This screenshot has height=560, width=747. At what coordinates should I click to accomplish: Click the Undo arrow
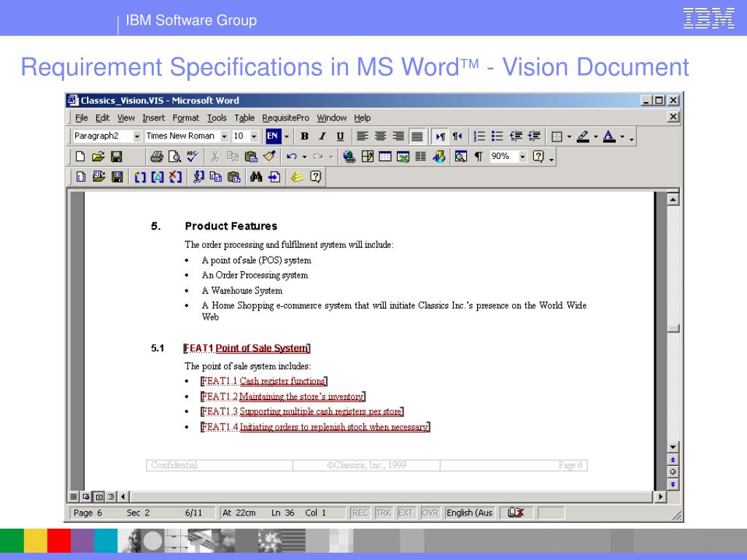(292, 157)
